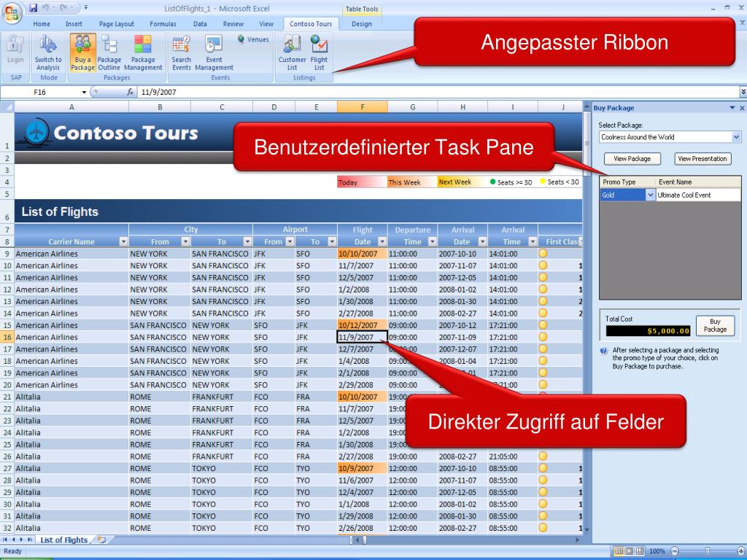Open the Data ribbon tab
The width and height of the screenshot is (747, 560).
[x=200, y=24]
